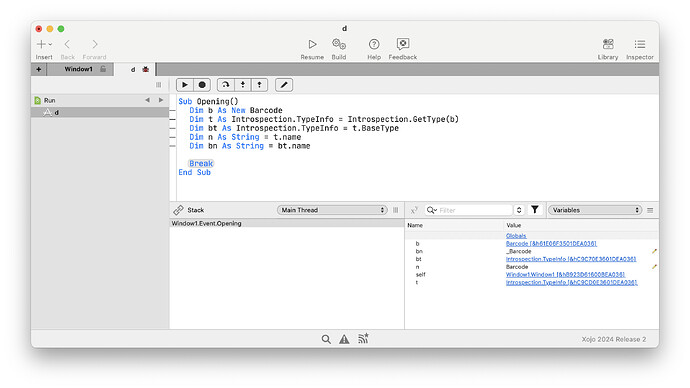
Task: Open the Find search icon
Action: point(326,339)
